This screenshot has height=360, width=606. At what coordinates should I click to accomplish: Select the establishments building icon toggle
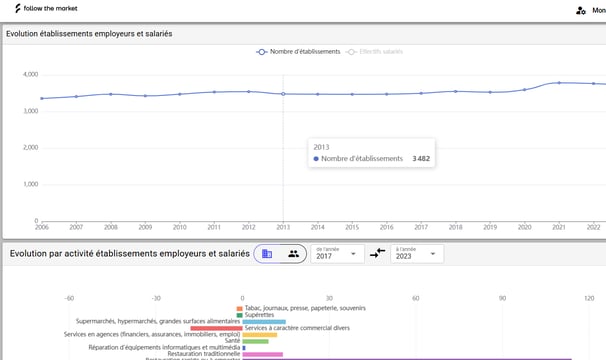[x=267, y=254]
